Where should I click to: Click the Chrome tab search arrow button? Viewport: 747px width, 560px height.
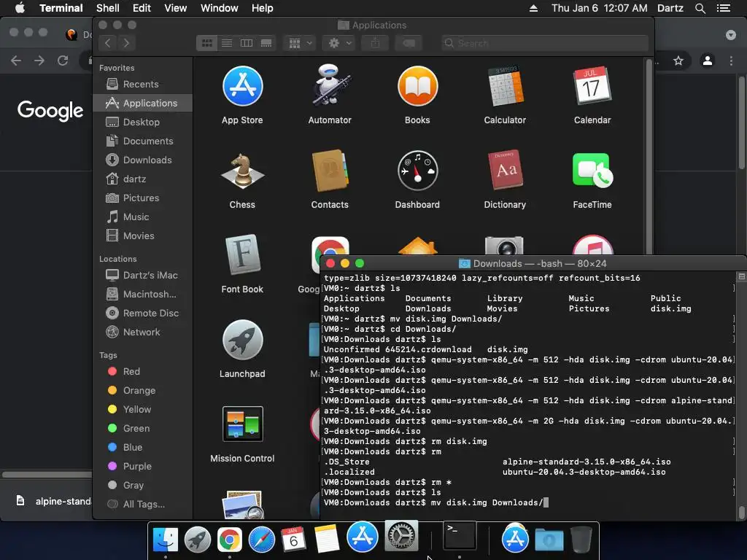[731, 35]
